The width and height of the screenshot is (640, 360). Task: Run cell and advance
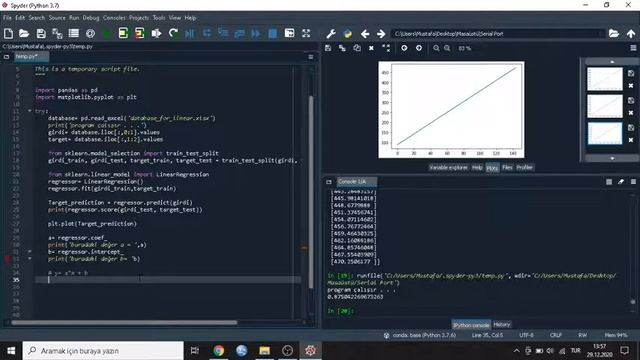(140, 33)
